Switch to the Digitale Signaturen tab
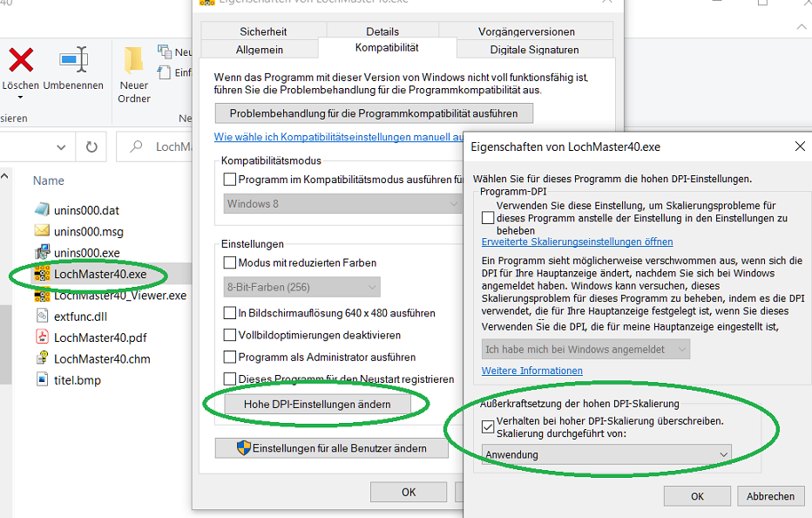This screenshot has height=518, width=812. pyautogui.click(x=534, y=50)
